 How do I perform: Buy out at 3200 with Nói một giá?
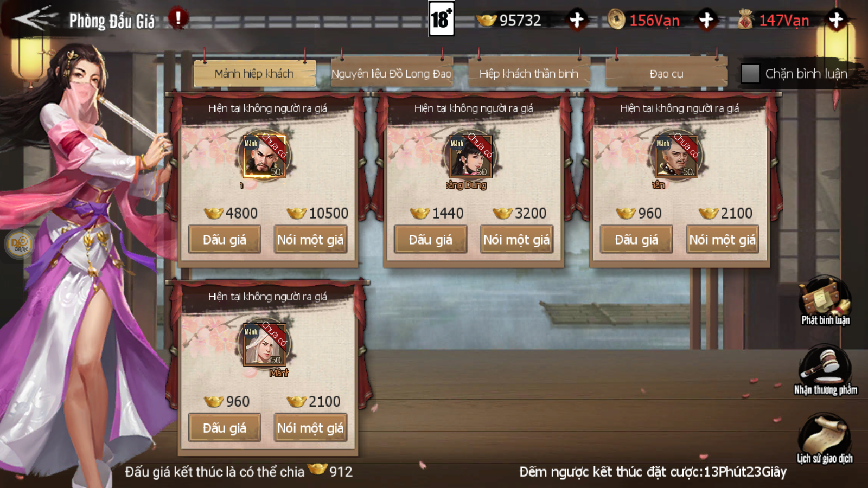516,240
